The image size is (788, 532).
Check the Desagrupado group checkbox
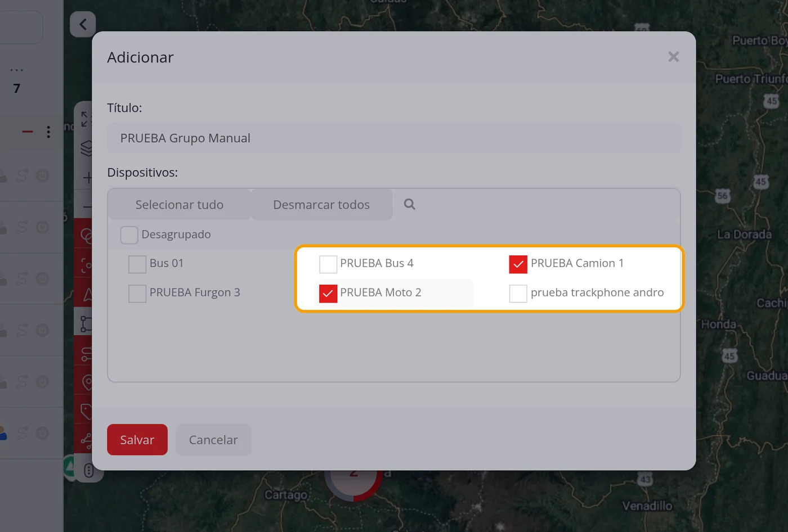click(x=129, y=235)
